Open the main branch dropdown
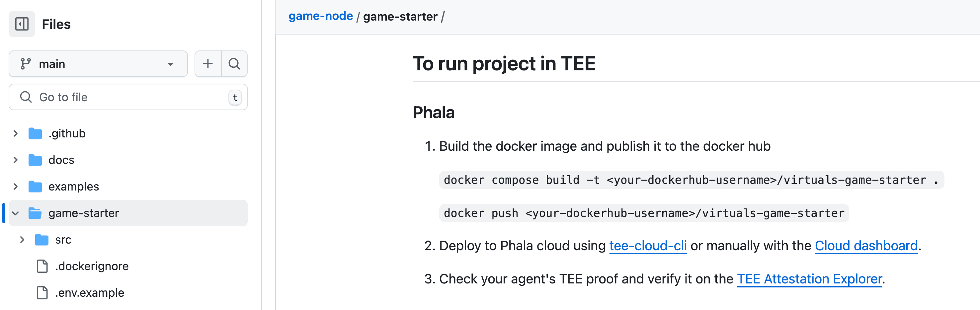The width and height of the screenshot is (980, 310). [98, 63]
